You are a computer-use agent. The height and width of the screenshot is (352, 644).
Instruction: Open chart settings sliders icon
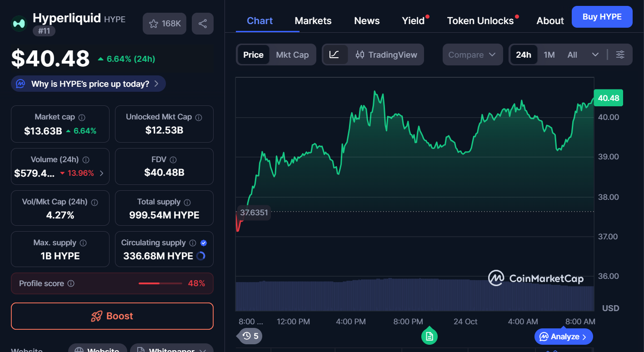click(620, 55)
